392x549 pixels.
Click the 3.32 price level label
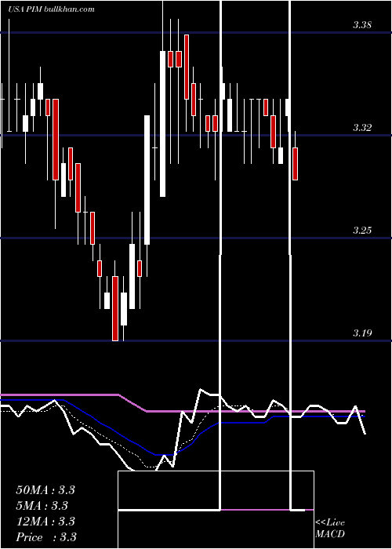click(x=362, y=127)
